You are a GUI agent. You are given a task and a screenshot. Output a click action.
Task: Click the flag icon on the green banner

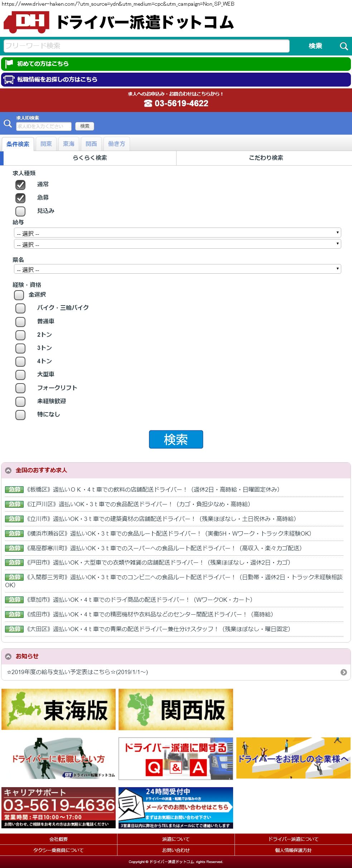[x=9, y=64]
